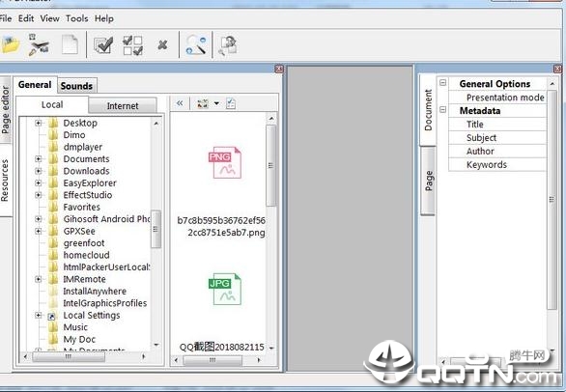Image resolution: width=566 pixels, height=392 pixels.
Task: Select the htmlPackerUserLocal folder
Action: click(x=106, y=267)
